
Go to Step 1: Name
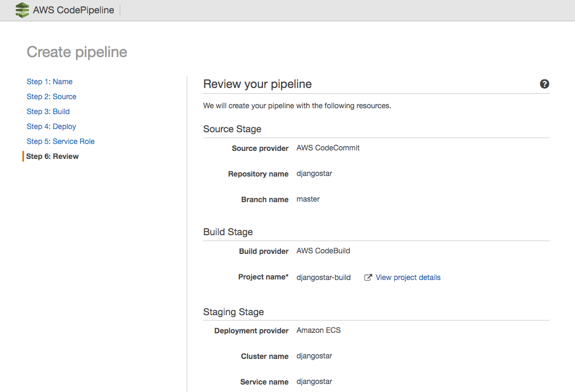click(50, 82)
